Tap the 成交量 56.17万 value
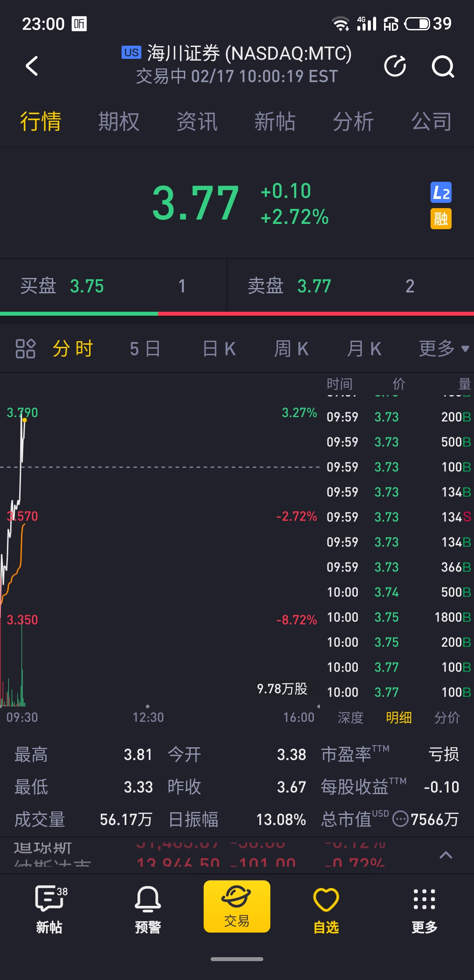 [126, 819]
